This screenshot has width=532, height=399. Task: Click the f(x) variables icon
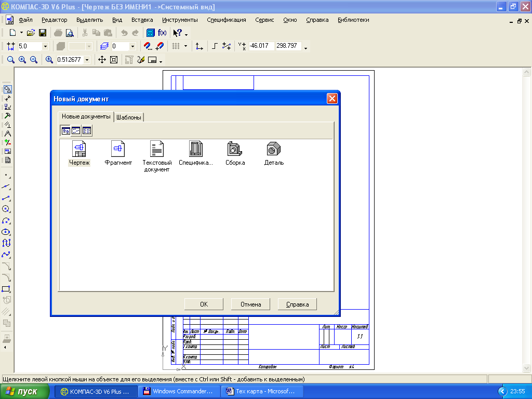click(x=162, y=33)
